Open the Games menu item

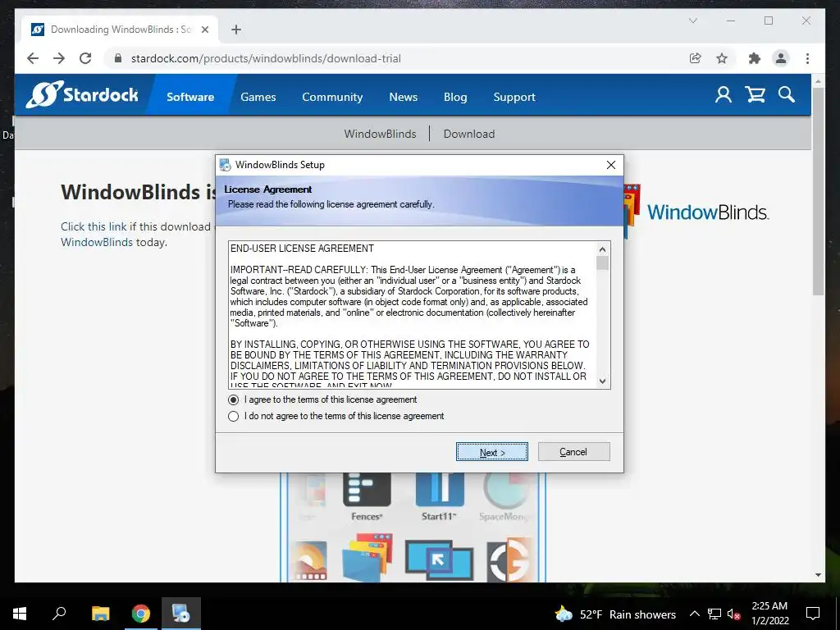click(258, 97)
